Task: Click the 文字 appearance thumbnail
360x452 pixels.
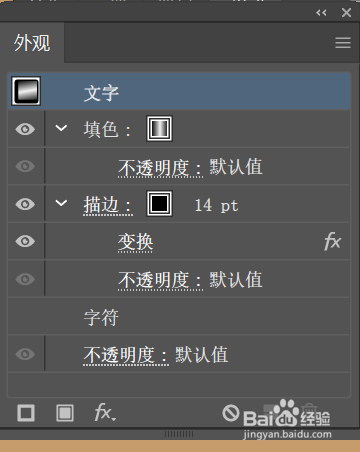Action: pyautogui.click(x=26, y=91)
